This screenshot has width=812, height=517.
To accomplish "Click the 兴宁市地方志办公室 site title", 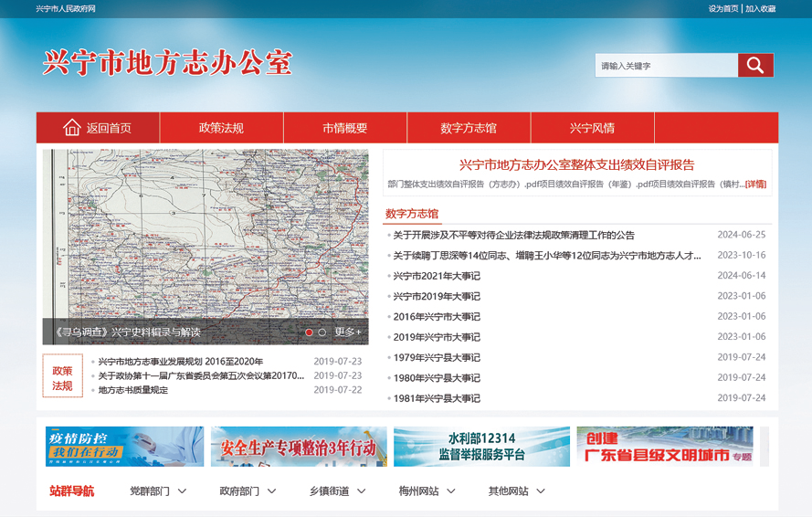I will 167,63.
